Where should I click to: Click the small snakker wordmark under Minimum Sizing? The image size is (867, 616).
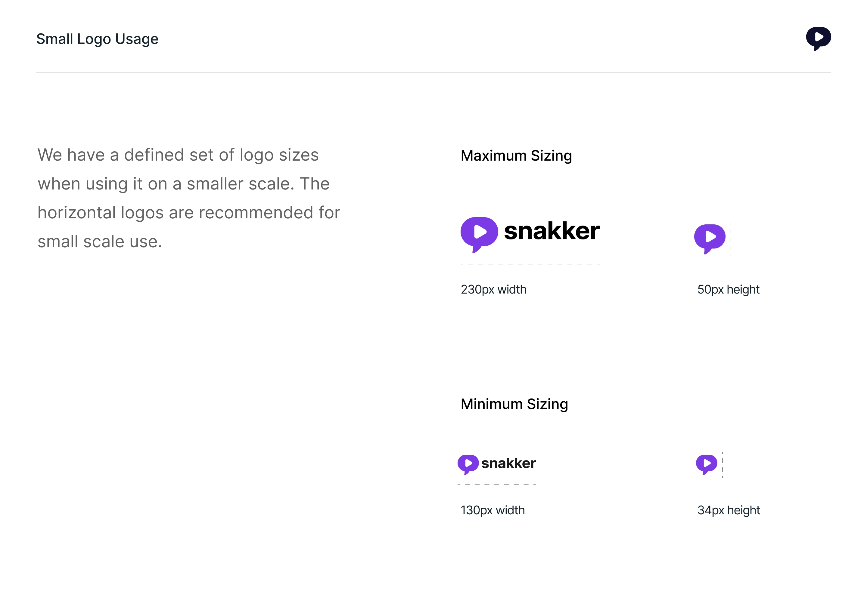(x=508, y=463)
